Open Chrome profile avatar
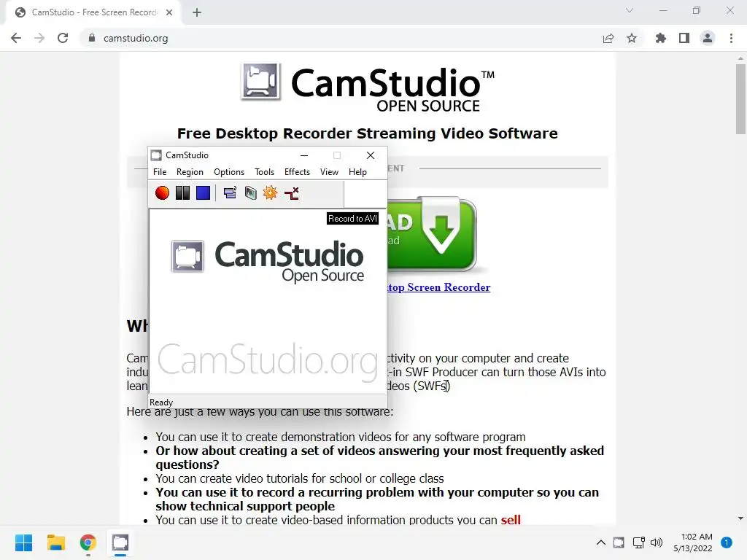747x560 pixels. click(x=708, y=38)
